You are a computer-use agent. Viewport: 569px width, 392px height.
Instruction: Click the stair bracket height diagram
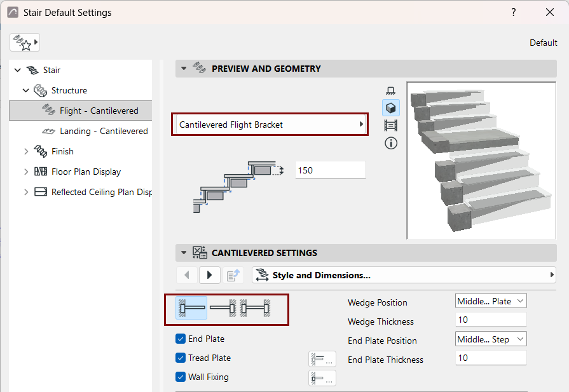point(238,187)
